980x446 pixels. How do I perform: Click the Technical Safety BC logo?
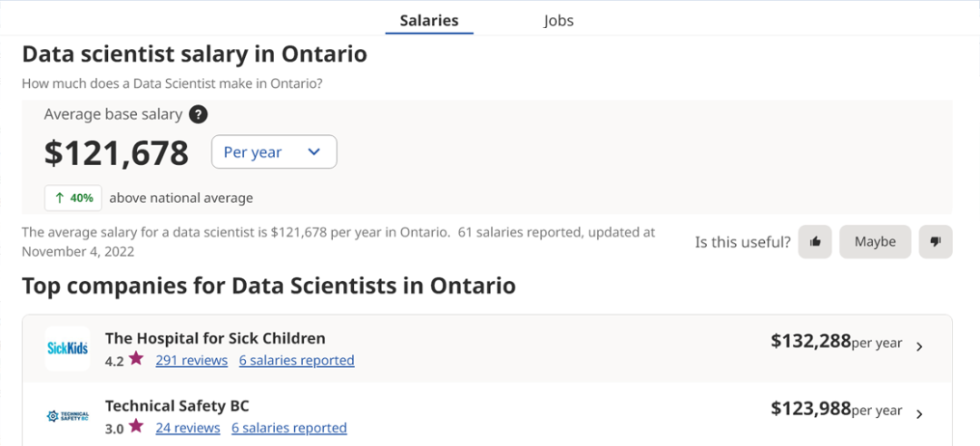68,416
